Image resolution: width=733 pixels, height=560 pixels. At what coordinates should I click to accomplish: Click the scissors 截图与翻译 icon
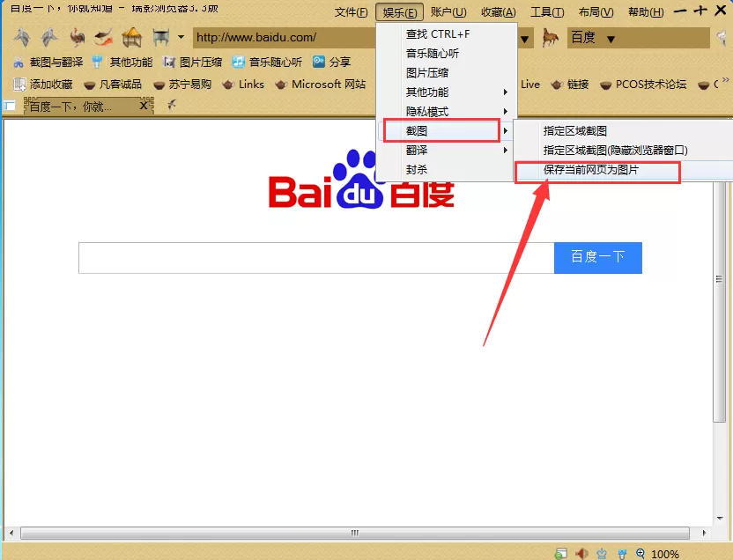19,63
